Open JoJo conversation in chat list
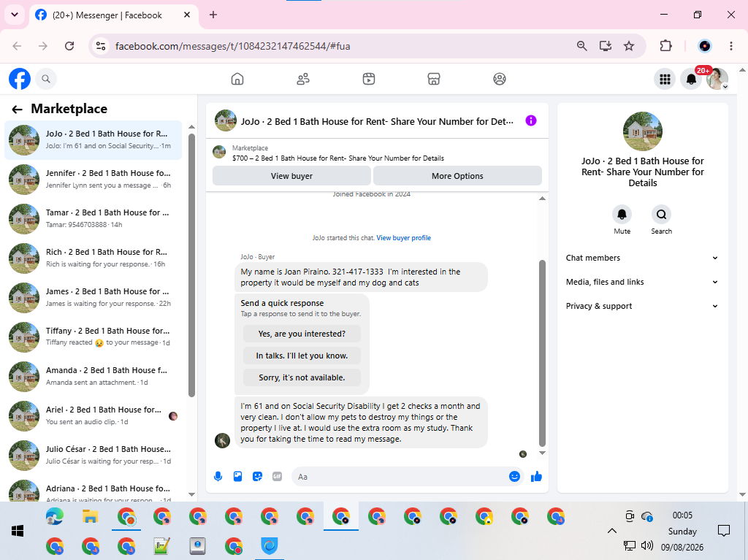The height and width of the screenshot is (560, 748). point(93,140)
